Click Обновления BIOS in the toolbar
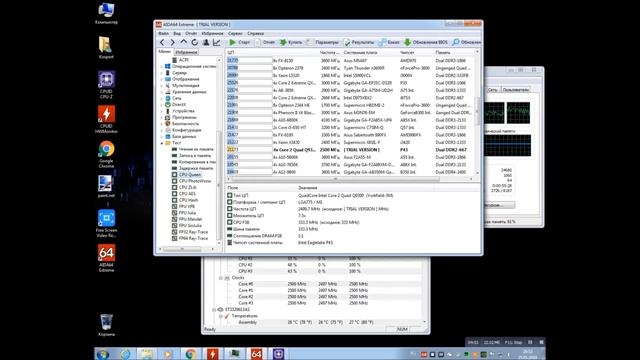The image size is (640, 360). pos(426,42)
